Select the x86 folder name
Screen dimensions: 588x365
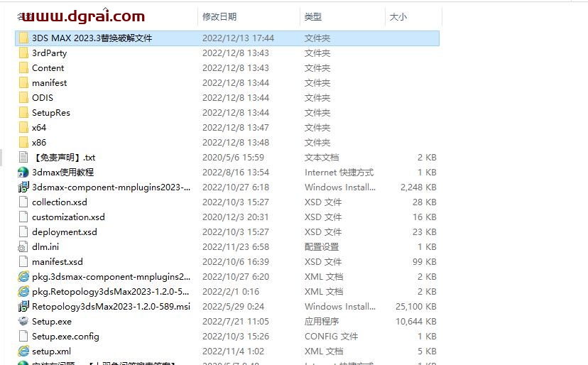click(x=39, y=143)
